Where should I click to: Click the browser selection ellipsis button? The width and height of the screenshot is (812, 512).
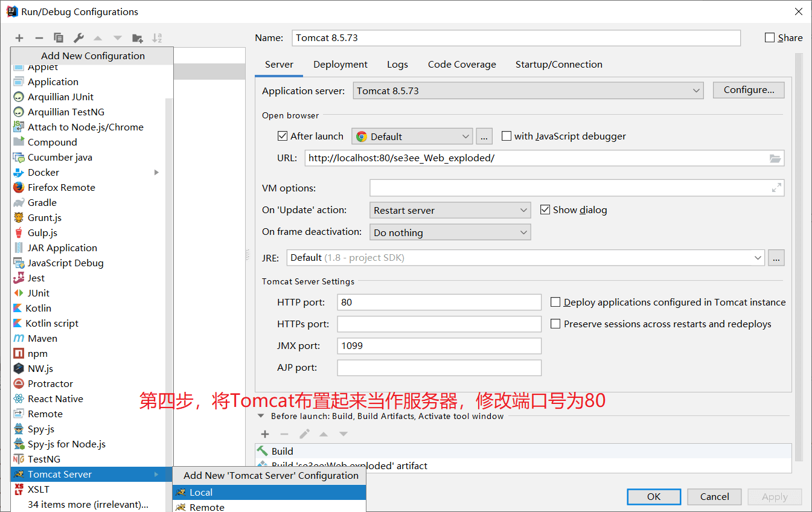point(484,136)
